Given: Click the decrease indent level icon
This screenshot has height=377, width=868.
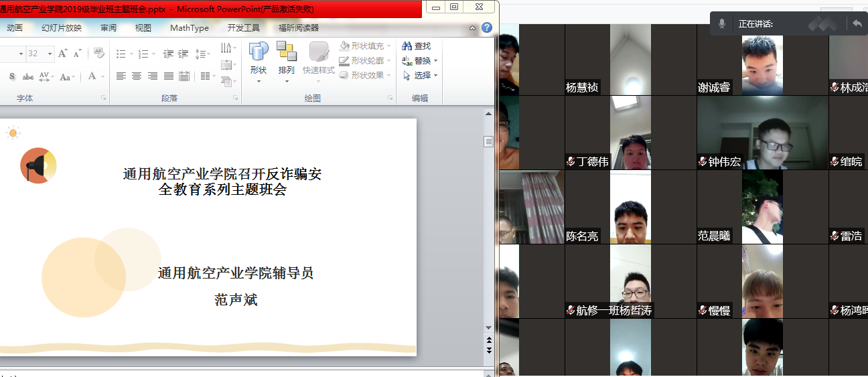Looking at the screenshot, I should point(167,54).
